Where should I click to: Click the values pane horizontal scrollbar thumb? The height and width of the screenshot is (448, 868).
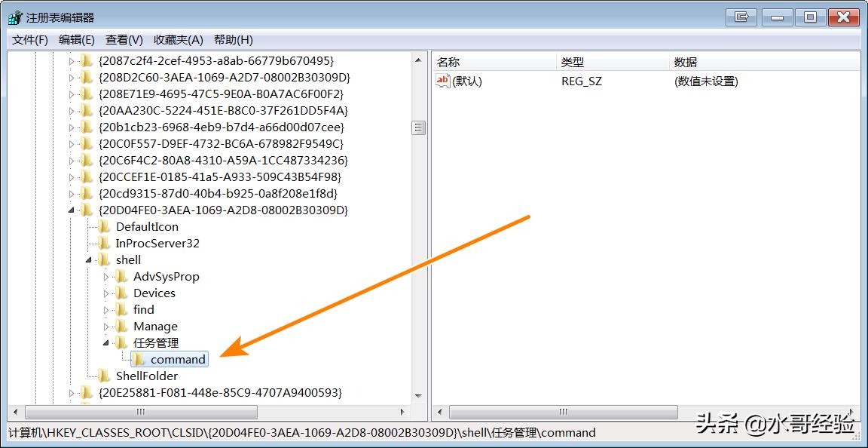[564, 412]
